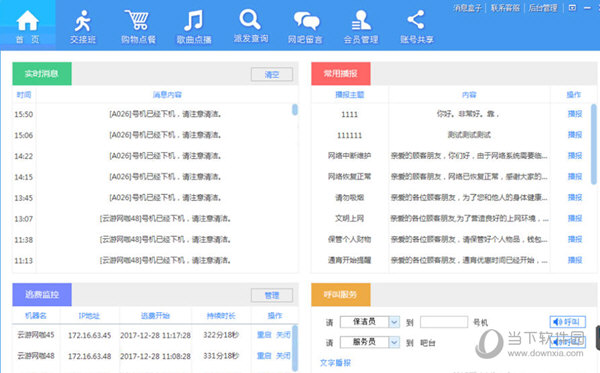Select the 常用播报 panel header
Viewport: 600px width, 373px height.
[x=341, y=73]
